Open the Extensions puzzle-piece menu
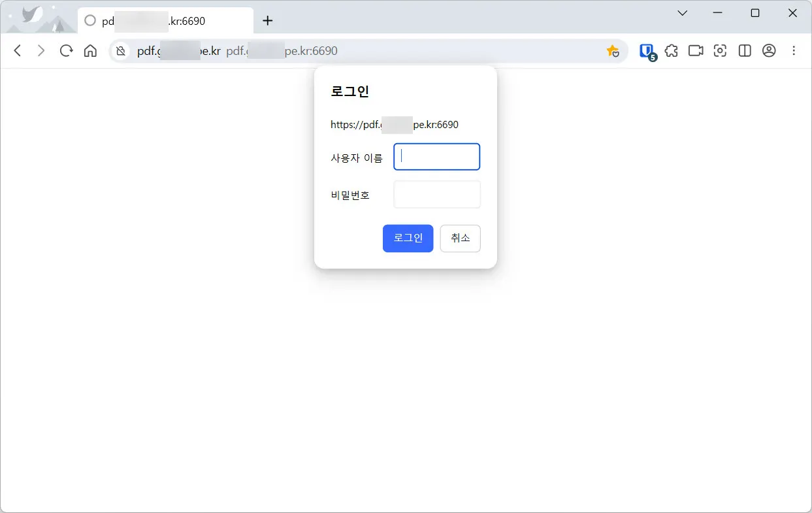 click(671, 50)
